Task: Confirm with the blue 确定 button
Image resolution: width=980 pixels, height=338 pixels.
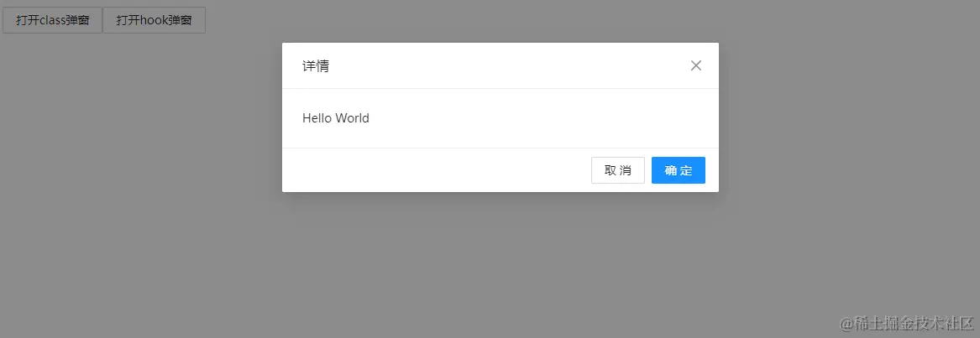Action: point(679,170)
